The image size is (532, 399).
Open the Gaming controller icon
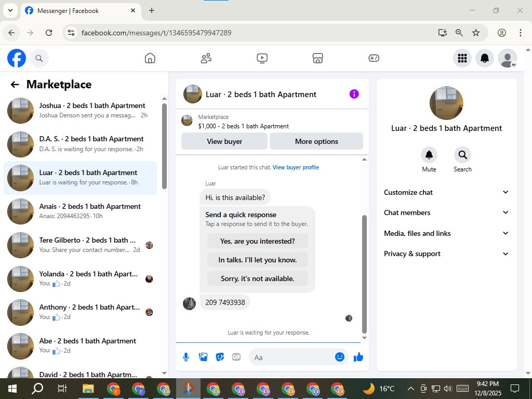(374, 58)
